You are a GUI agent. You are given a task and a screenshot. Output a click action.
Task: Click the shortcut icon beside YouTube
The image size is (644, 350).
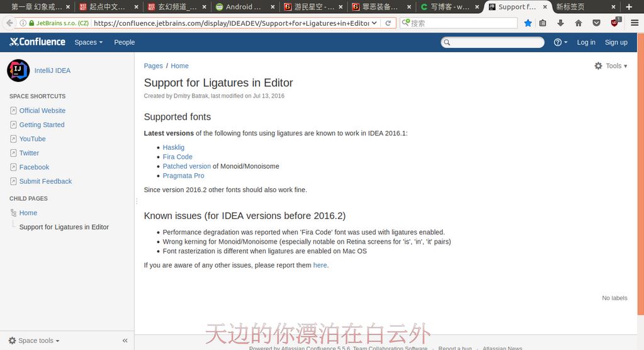13,139
